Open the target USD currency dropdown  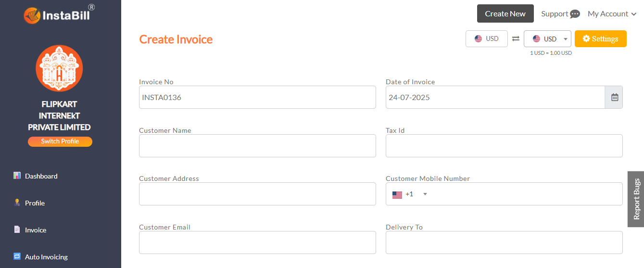(x=547, y=39)
